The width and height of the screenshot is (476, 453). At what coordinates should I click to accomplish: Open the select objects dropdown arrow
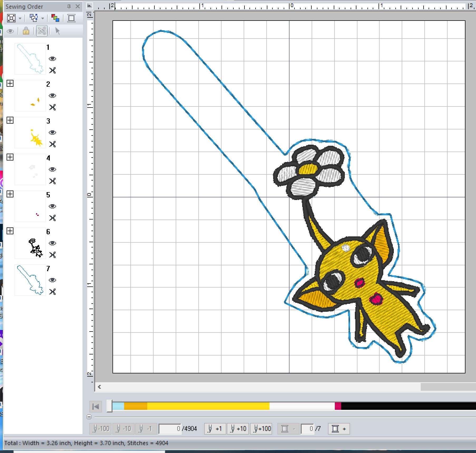[x=42, y=18]
